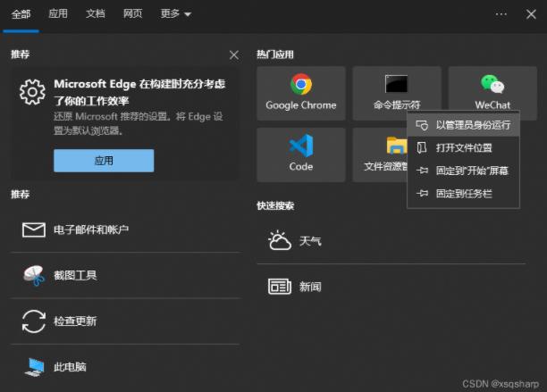The width and height of the screenshot is (547, 392).
Task: Click the 检查更新 refresh arrows icon
Action: click(34, 321)
